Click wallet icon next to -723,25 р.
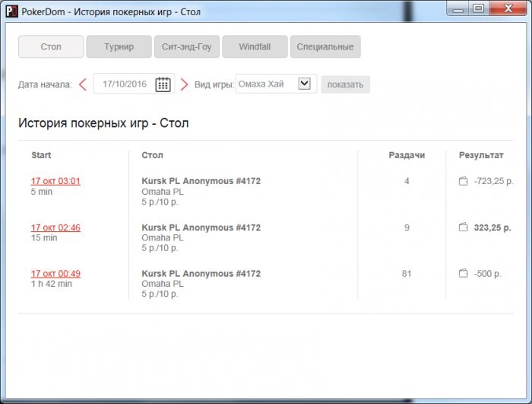 point(464,181)
